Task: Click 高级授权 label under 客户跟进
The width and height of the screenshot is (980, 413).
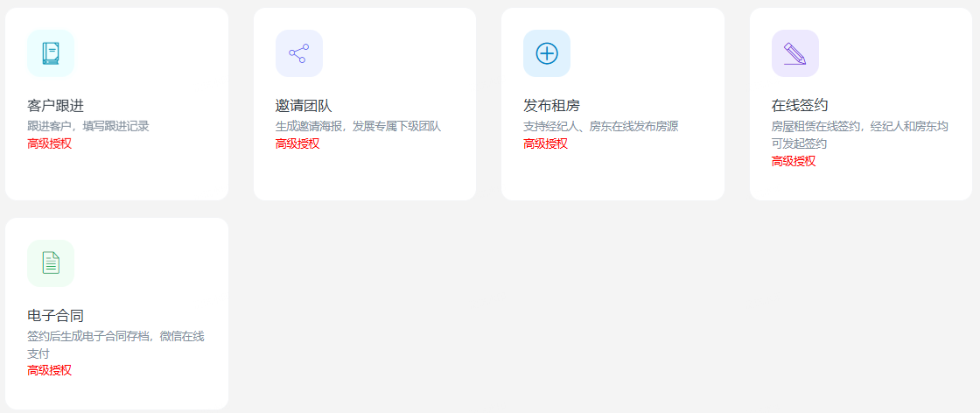Action: tap(49, 143)
